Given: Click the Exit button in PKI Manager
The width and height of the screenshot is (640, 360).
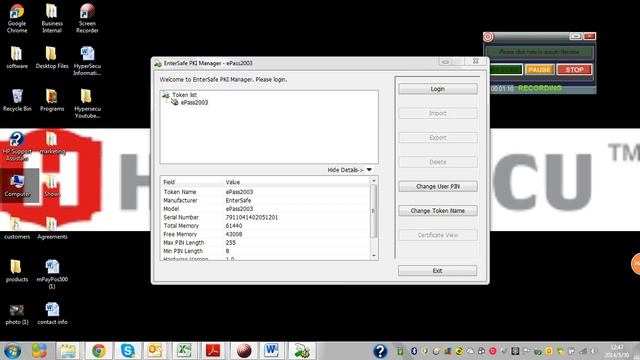Looking at the screenshot, I should pos(438,271).
